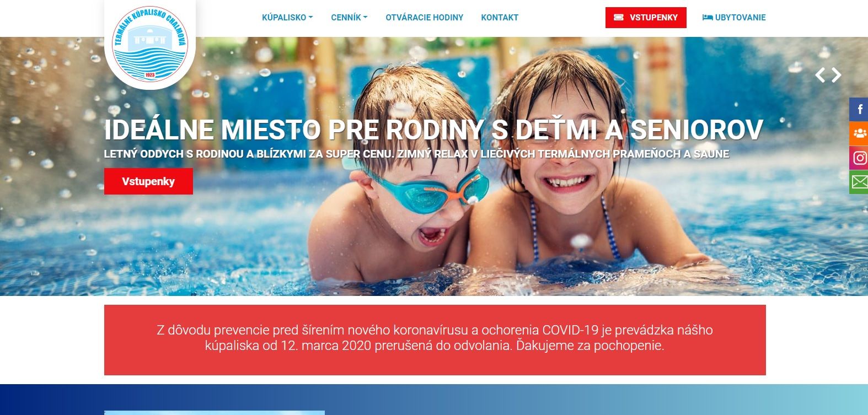Click the Vstupenky button on hero banner

pos(148,181)
